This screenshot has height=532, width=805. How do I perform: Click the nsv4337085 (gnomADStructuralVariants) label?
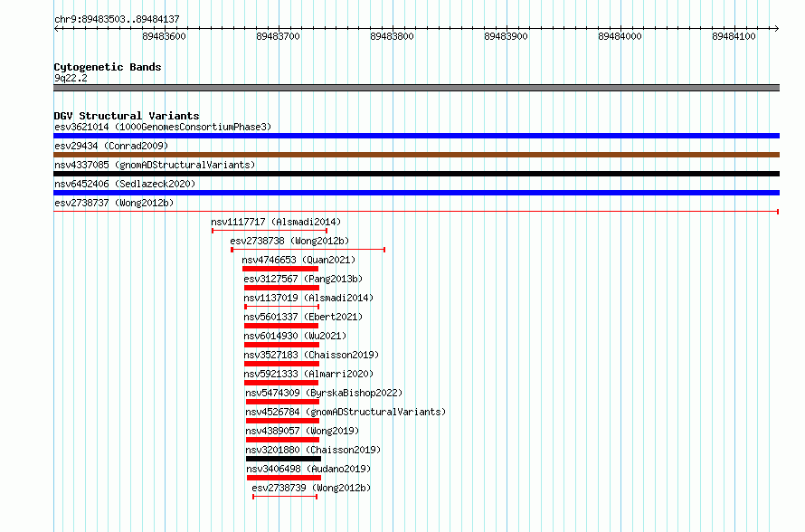click(x=155, y=165)
